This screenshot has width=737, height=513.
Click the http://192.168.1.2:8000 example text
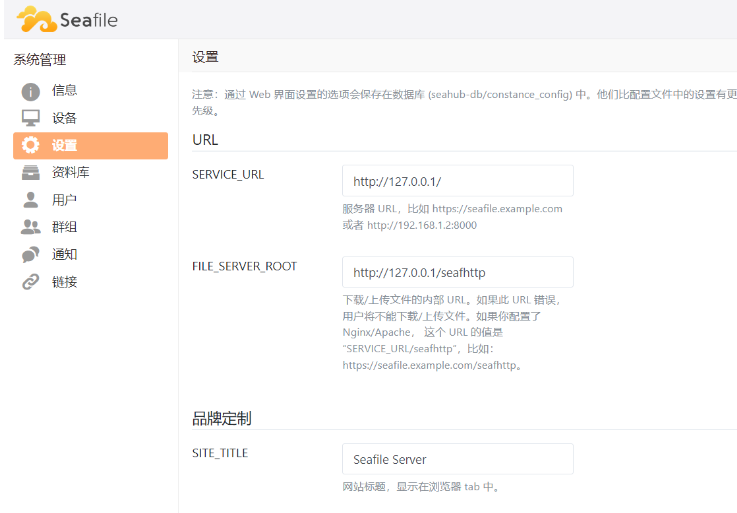[422, 225]
